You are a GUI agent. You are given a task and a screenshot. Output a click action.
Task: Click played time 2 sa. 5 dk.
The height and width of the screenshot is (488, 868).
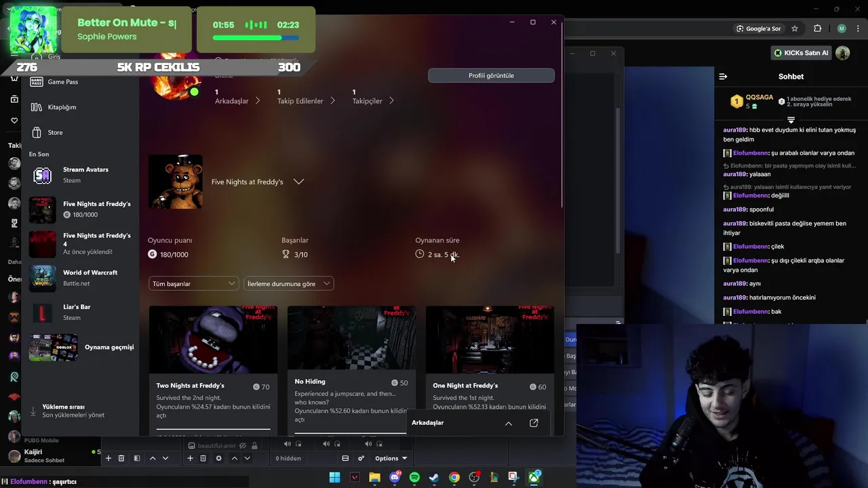(x=443, y=254)
